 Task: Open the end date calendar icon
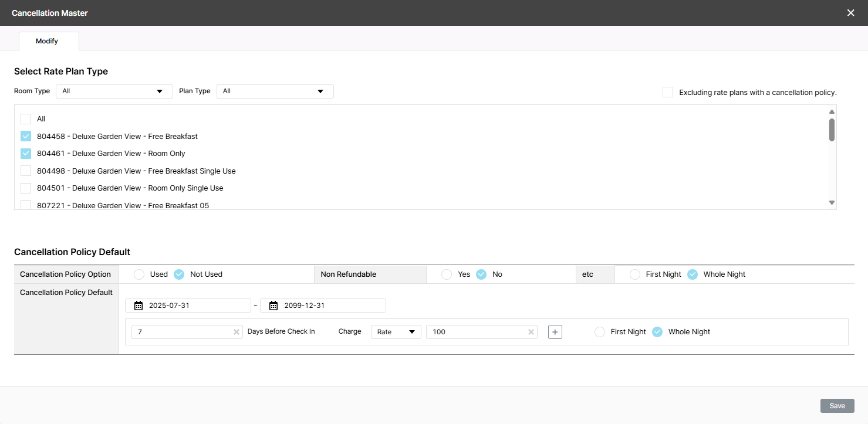[x=273, y=306]
